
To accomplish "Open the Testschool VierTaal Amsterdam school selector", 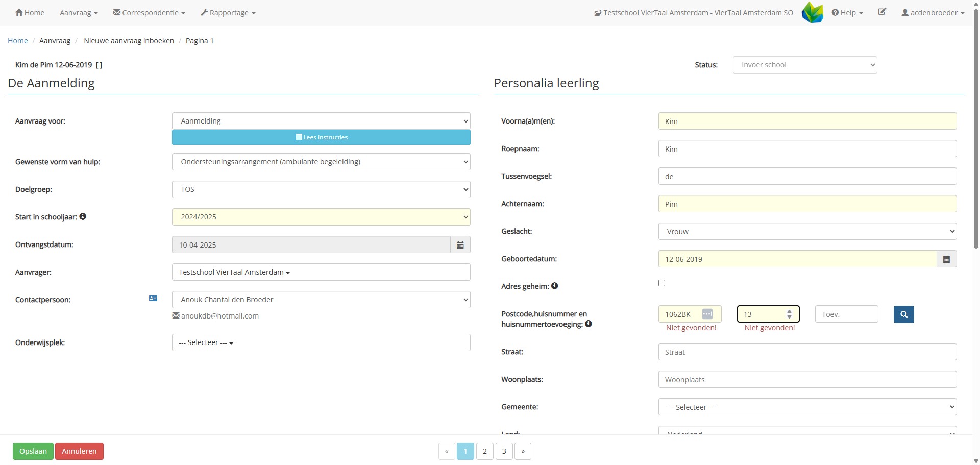I will (694, 13).
